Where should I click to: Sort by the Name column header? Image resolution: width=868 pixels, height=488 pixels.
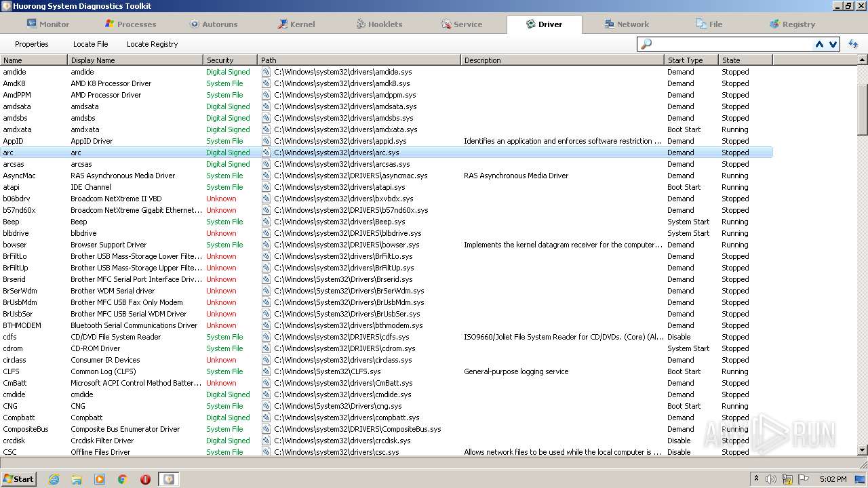(34, 60)
